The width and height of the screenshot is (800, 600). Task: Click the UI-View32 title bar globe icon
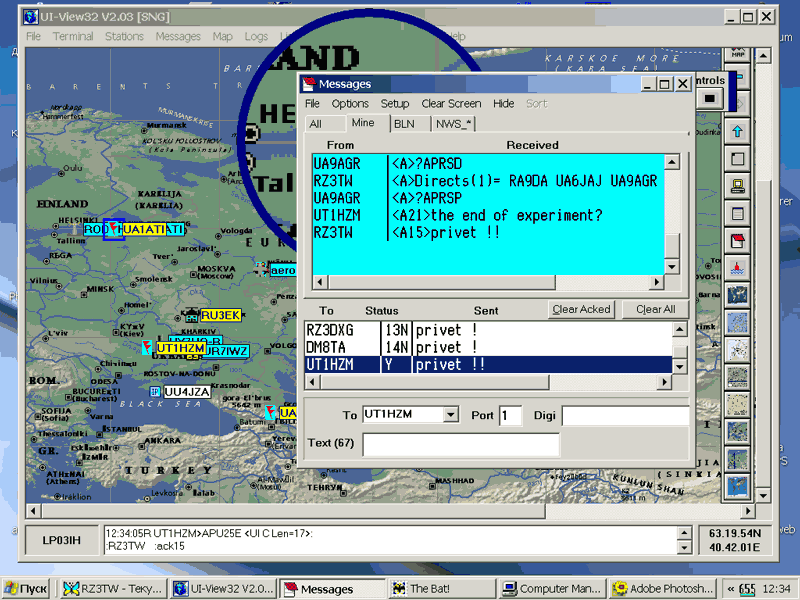click(31, 17)
